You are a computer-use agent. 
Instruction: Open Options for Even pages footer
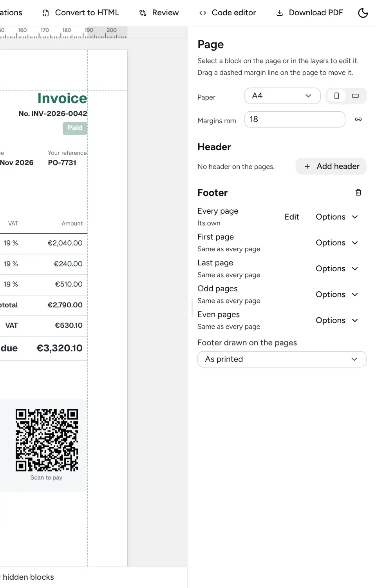(x=337, y=321)
